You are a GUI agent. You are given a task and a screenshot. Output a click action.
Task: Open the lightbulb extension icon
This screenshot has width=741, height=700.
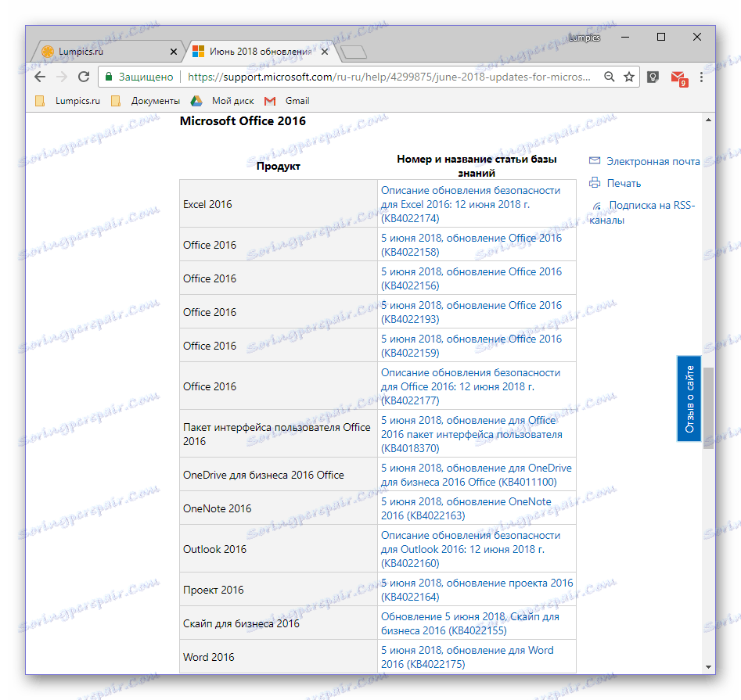[x=653, y=77]
